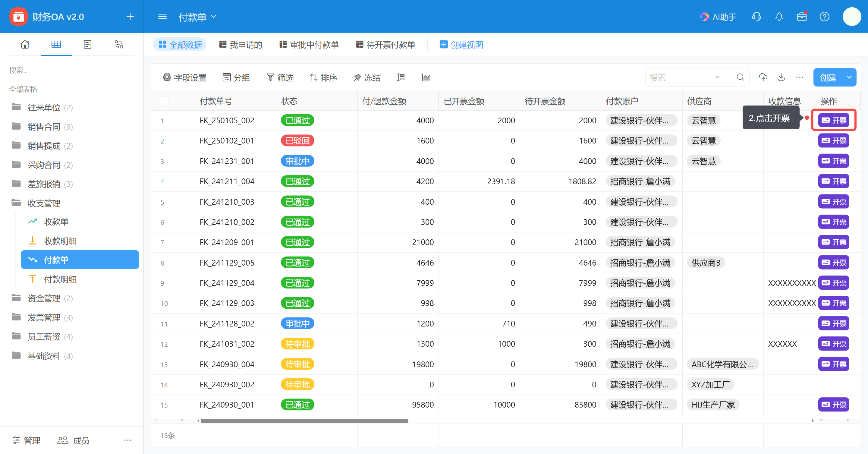The width and height of the screenshot is (868, 454).
Task: Open 收款单 in the sidebar
Action: point(56,222)
